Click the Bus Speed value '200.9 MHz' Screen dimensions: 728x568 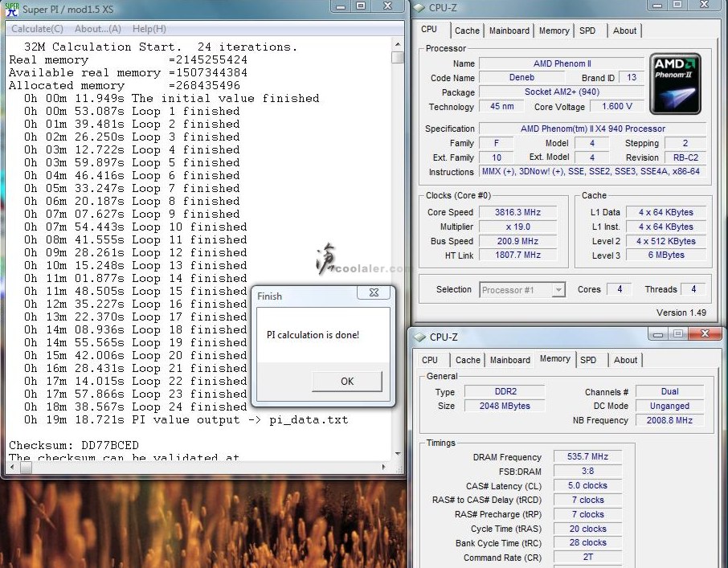point(517,241)
